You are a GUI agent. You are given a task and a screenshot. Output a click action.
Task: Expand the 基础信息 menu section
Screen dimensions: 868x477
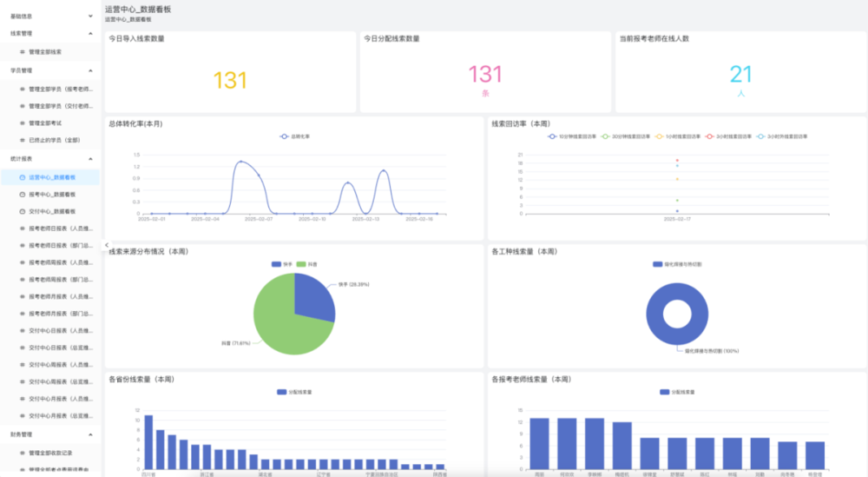click(x=90, y=16)
